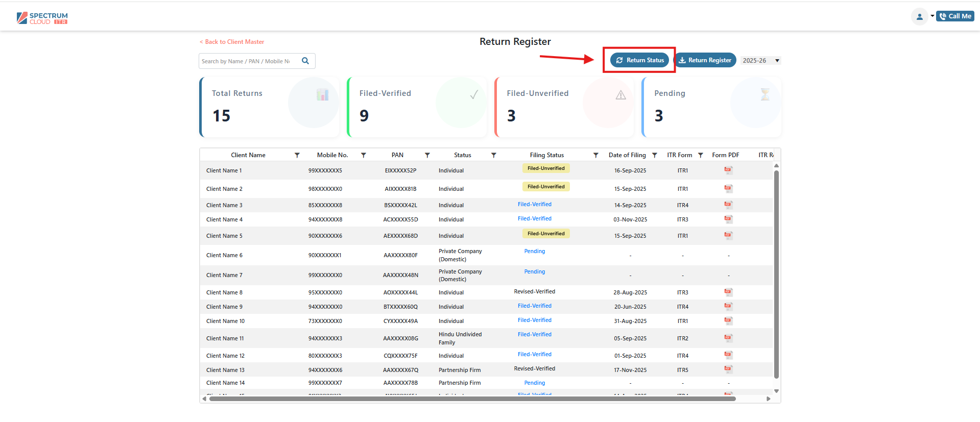Download the Return Register
Screen dimensions: 980x422
point(705,60)
